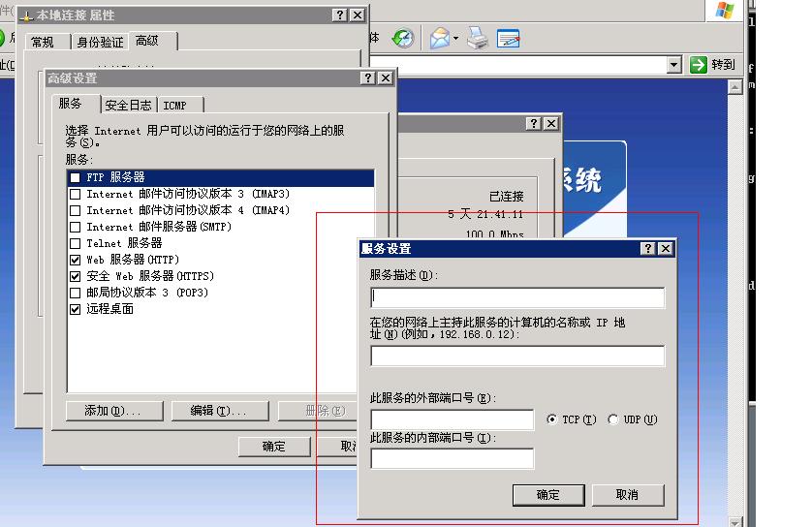Click the 内部端口号 input field
The width and height of the screenshot is (812, 527).
point(453,458)
